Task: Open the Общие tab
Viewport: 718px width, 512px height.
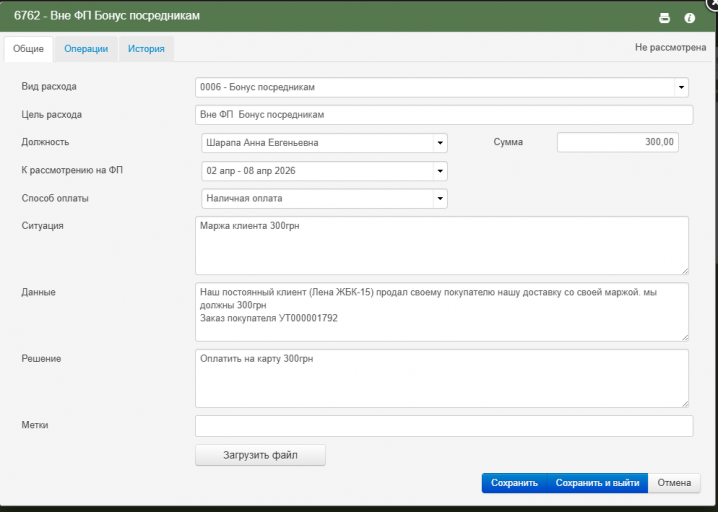Action: [28, 48]
